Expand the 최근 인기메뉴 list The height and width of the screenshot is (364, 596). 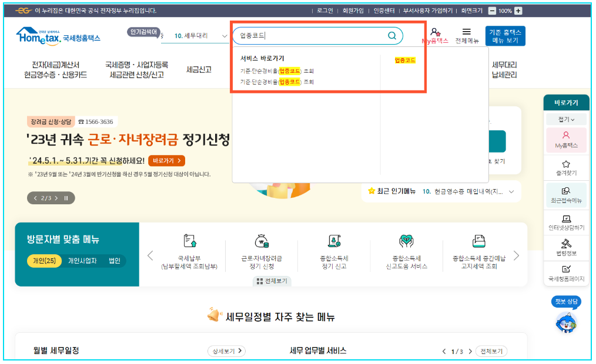click(511, 192)
